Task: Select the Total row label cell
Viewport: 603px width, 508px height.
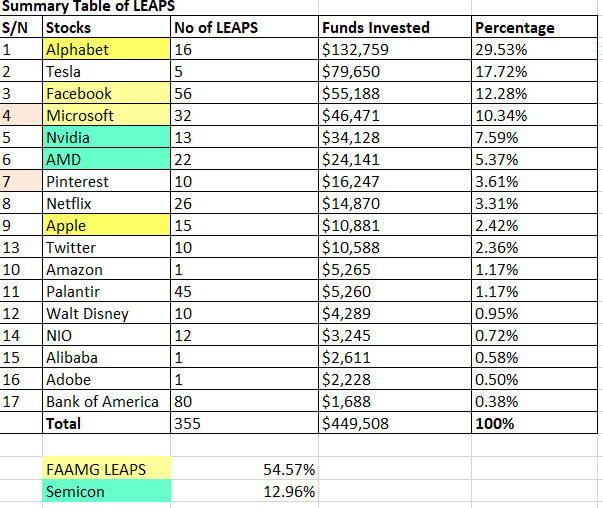Action: click(x=106, y=423)
